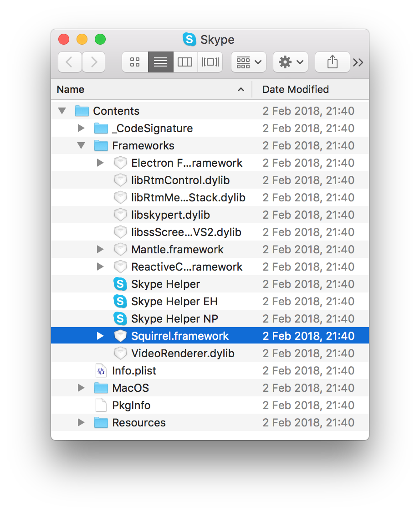Select list view button

[160, 62]
